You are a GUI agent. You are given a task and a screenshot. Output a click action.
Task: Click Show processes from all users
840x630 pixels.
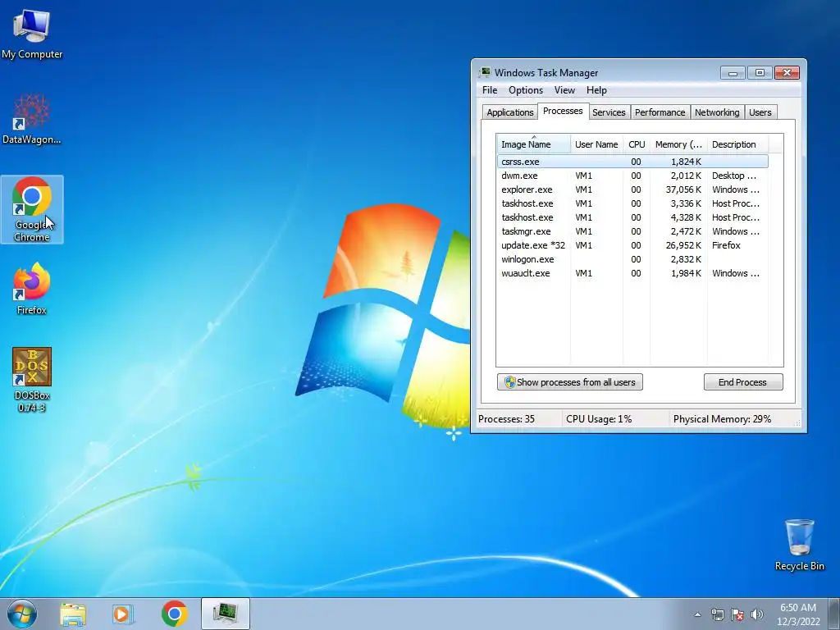point(570,382)
